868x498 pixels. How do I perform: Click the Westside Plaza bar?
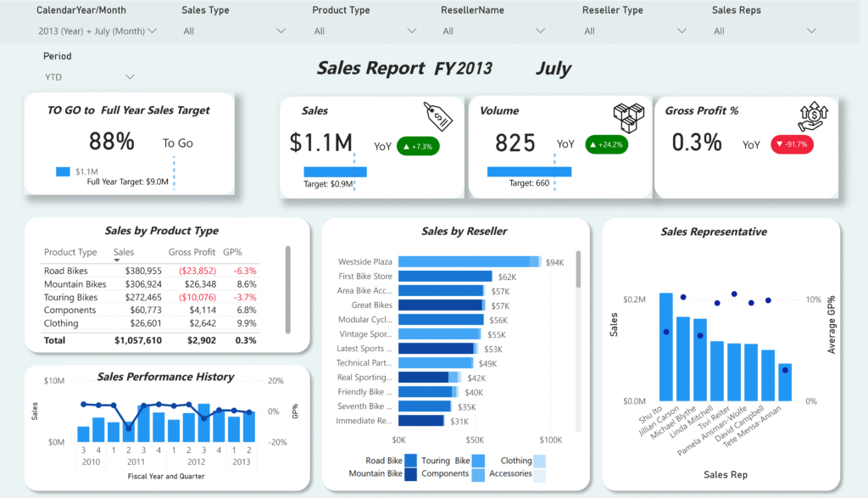click(468, 262)
